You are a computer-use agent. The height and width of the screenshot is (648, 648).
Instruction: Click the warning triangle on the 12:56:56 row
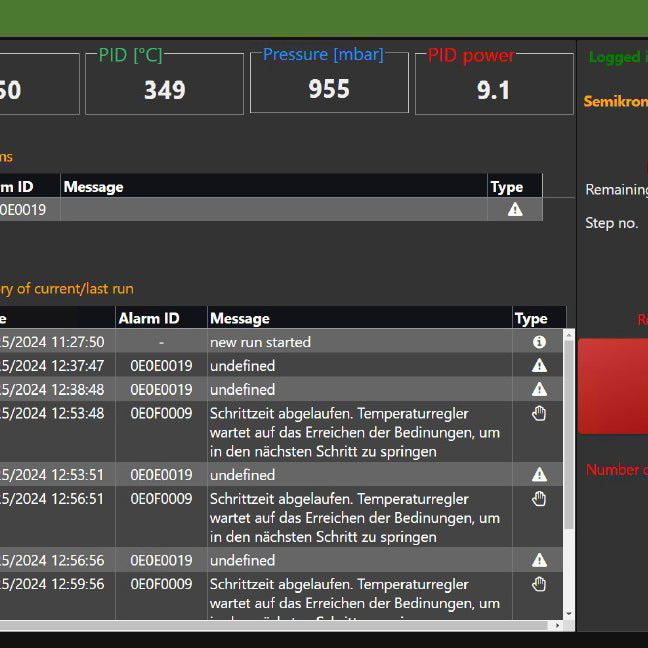coord(539,560)
